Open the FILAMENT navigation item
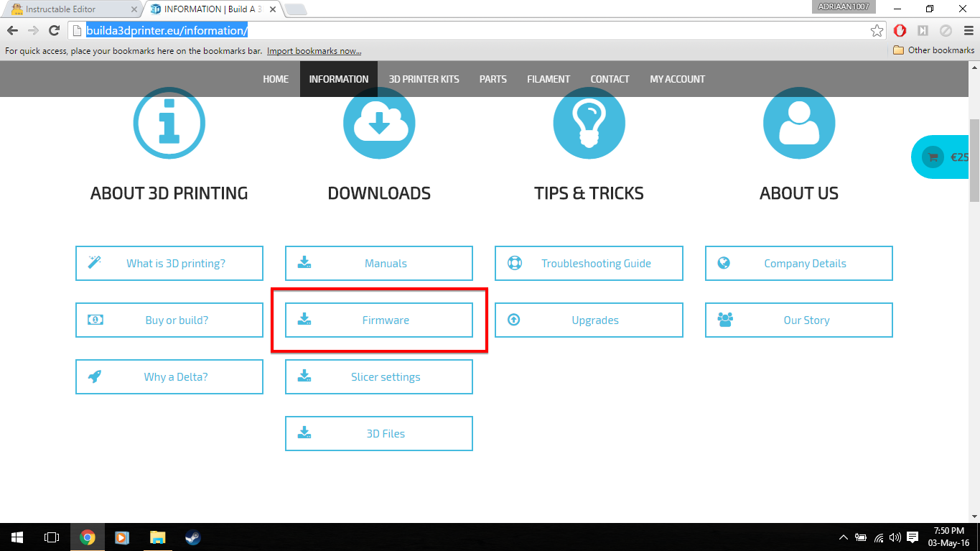The height and width of the screenshot is (551, 980). 549,79
